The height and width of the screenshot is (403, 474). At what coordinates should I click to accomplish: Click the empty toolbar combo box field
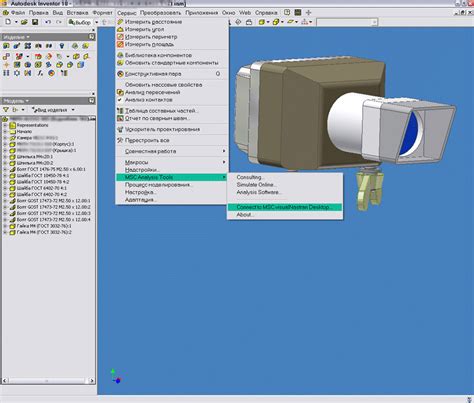click(347, 22)
